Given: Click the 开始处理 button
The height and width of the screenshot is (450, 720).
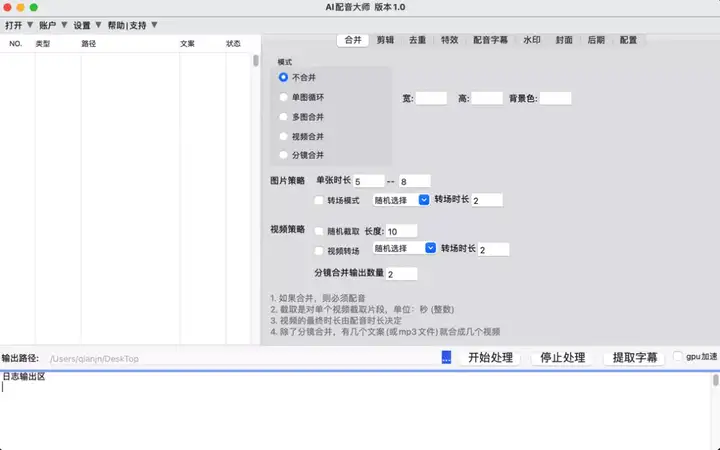Looking at the screenshot, I should click(x=490, y=358).
